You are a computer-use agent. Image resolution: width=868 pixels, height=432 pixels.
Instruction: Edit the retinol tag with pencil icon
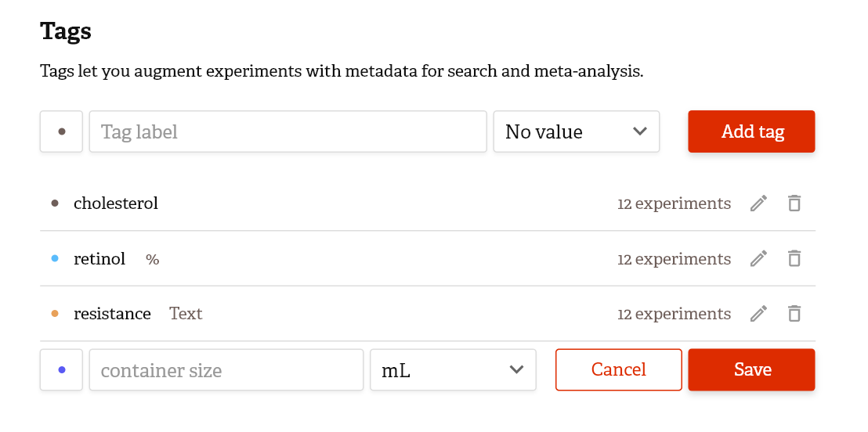(758, 259)
